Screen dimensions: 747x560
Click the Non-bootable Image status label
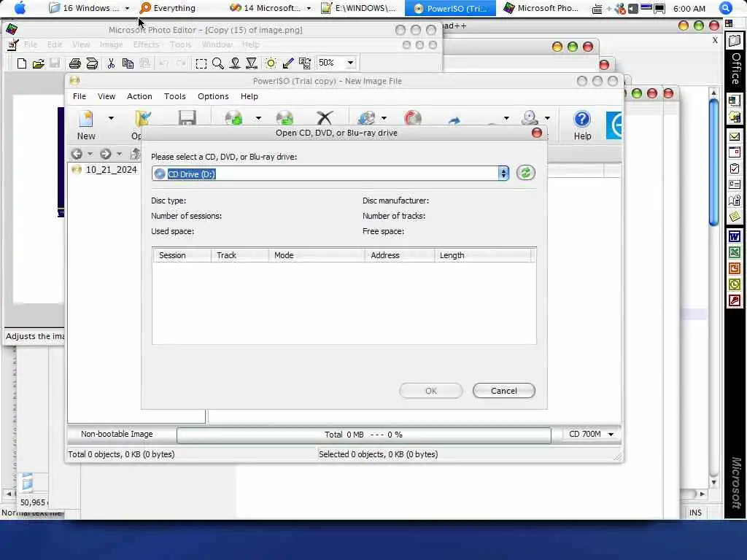click(117, 435)
